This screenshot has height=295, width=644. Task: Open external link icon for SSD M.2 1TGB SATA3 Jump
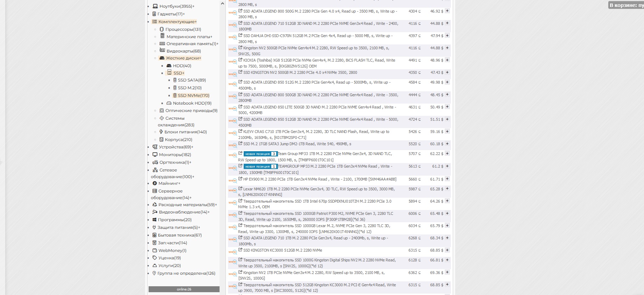click(x=240, y=143)
